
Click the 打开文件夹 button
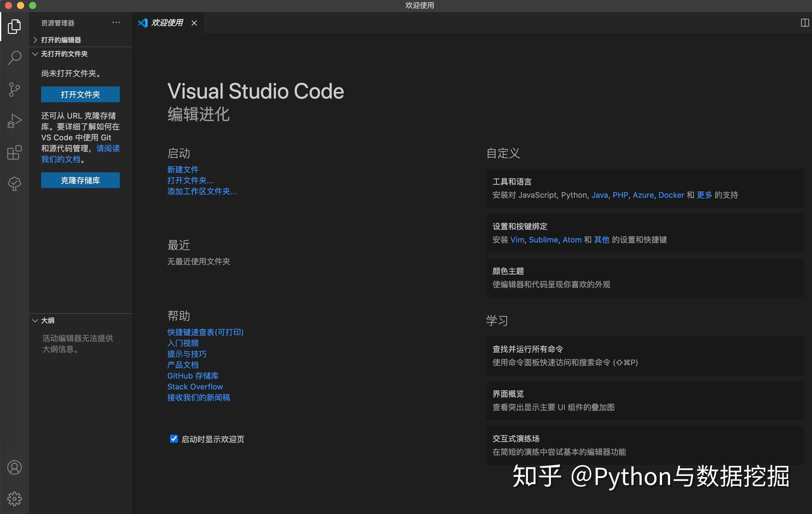pyautogui.click(x=80, y=94)
